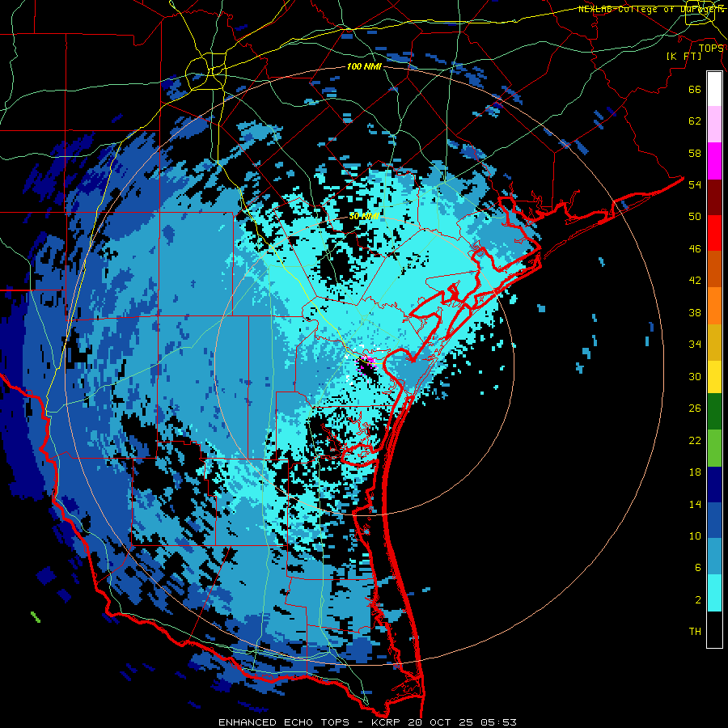This screenshot has height=728, width=728.
Task: Click the 'TOPS' legend heading
Action: [711, 48]
